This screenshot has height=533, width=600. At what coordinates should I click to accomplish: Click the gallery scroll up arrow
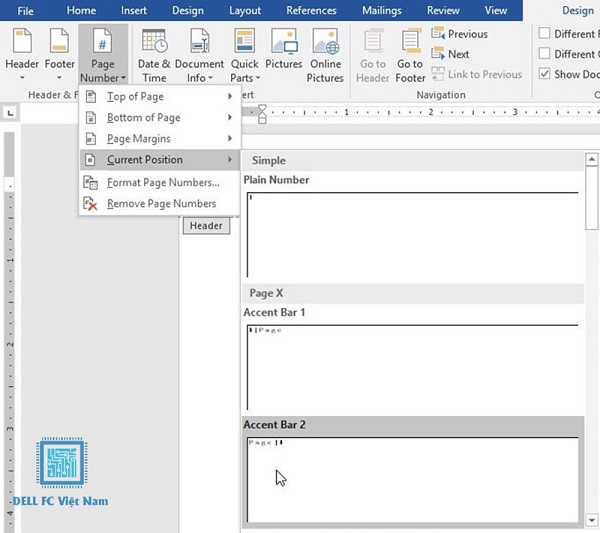(592, 159)
